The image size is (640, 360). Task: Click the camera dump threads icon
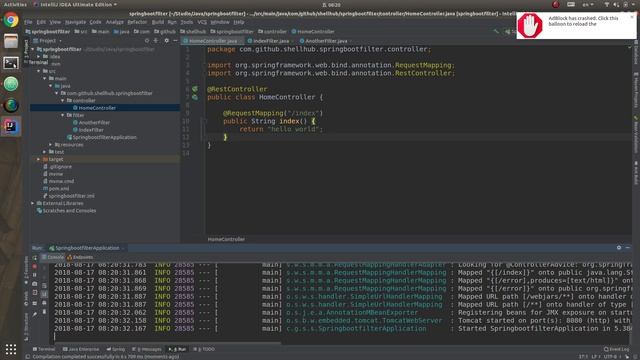[35, 284]
